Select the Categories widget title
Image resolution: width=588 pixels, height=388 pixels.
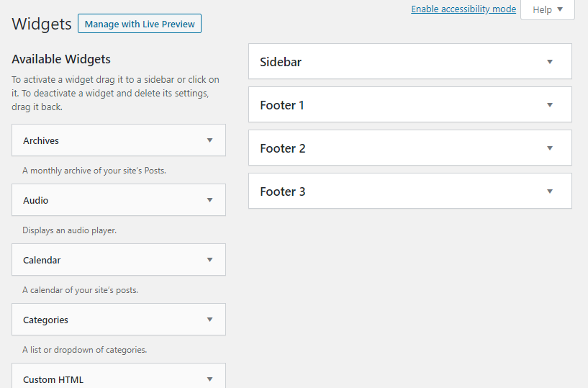(x=45, y=320)
